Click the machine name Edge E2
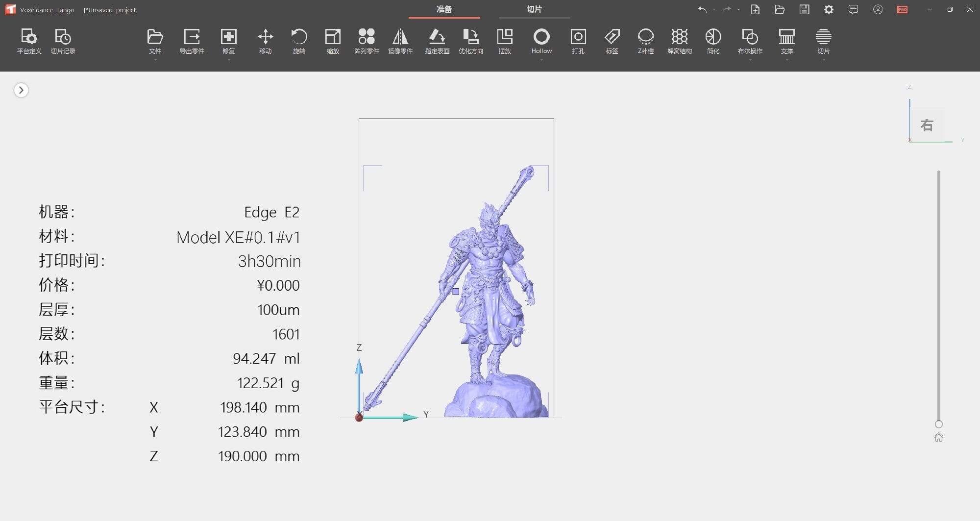980x521 pixels. pos(271,212)
